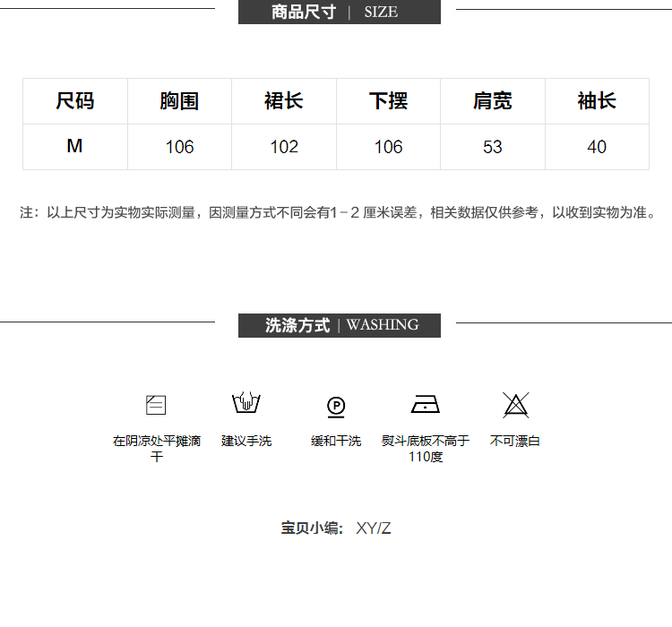The height and width of the screenshot is (627, 672).
Task: Click the 建议手洗 label
Action: pyautogui.click(x=246, y=441)
